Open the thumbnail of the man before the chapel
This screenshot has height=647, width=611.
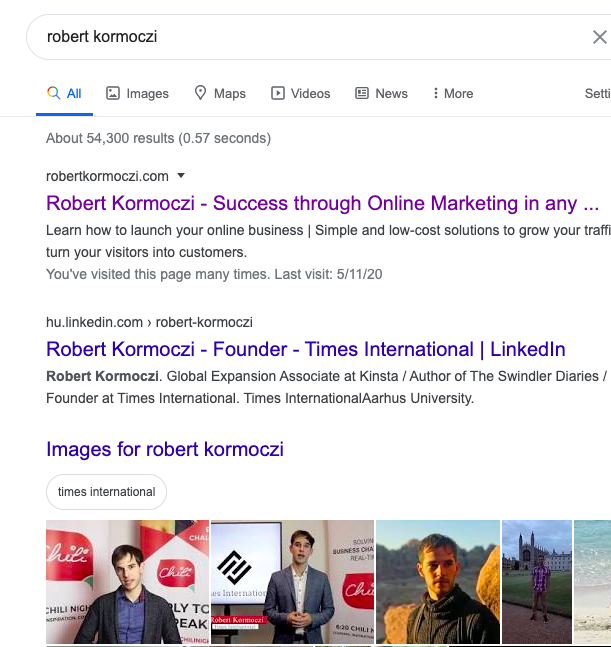click(x=537, y=582)
